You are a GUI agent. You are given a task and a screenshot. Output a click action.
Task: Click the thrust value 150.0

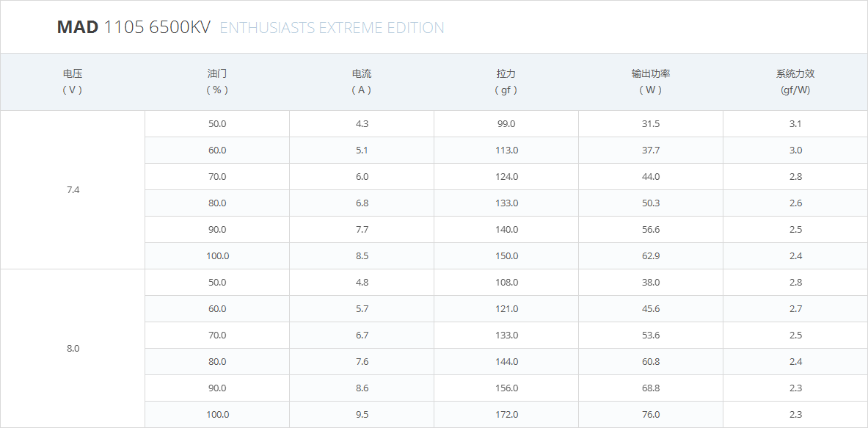(x=506, y=255)
